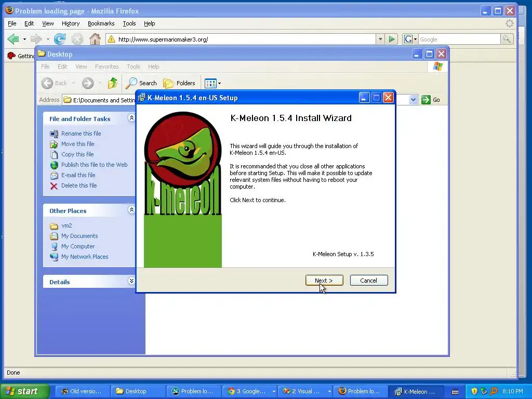Click the keyboard icon in taskbar
The width and height of the screenshot is (532, 399).
tap(455, 392)
